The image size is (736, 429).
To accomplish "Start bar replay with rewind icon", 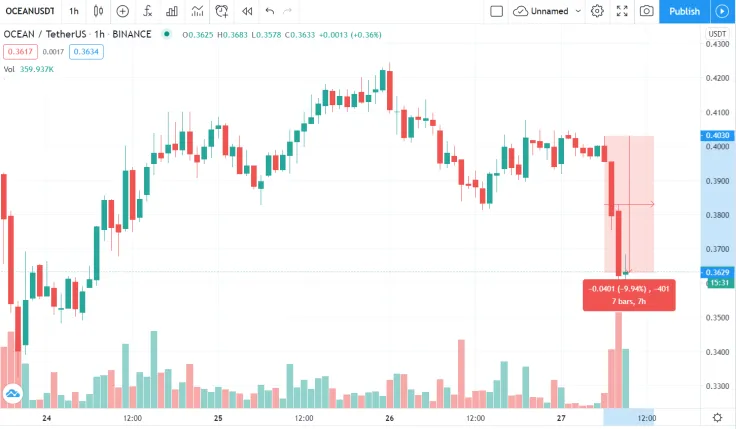I will [x=247, y=11].
